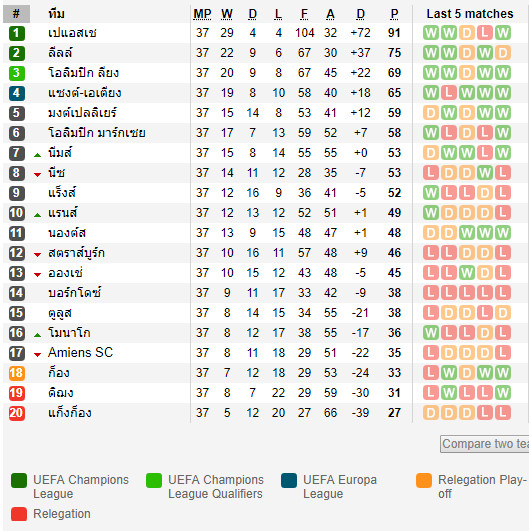Sort by the P points column header
Screen dimensions: 529x531
pyautogui.click(x=394, y=14)
